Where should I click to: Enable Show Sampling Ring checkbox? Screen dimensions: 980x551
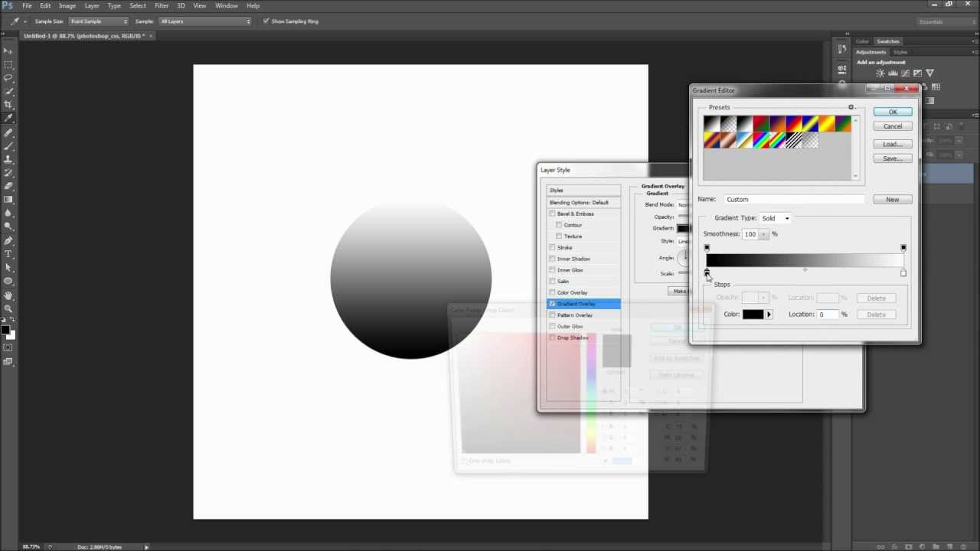(x=266, y=21)
